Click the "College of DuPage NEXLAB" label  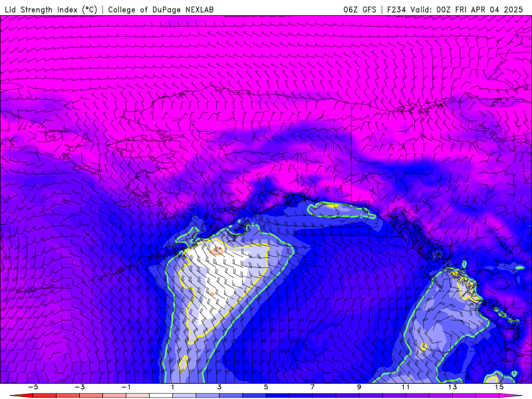pos(161,9)
